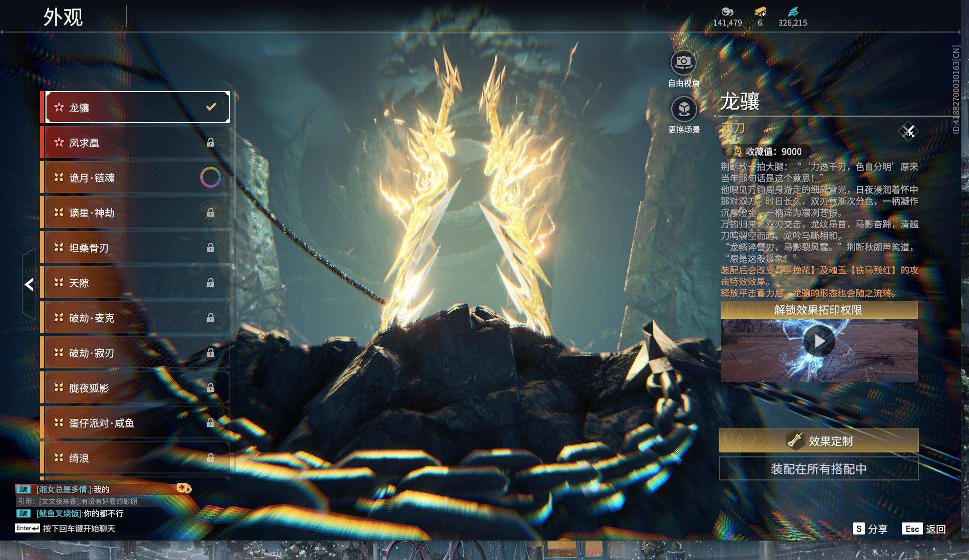Open 效果定制 effect customization
Screen dimensions: 969x560
coord(819,441)
